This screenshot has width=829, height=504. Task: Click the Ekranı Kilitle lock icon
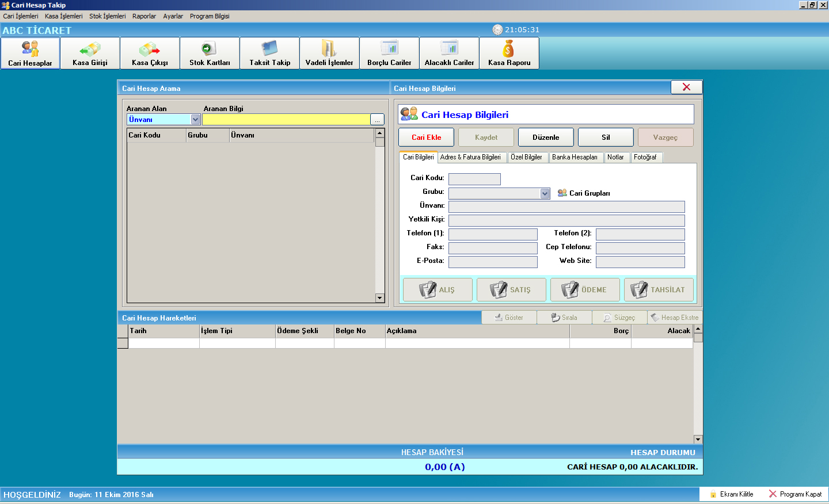point(713,494)
